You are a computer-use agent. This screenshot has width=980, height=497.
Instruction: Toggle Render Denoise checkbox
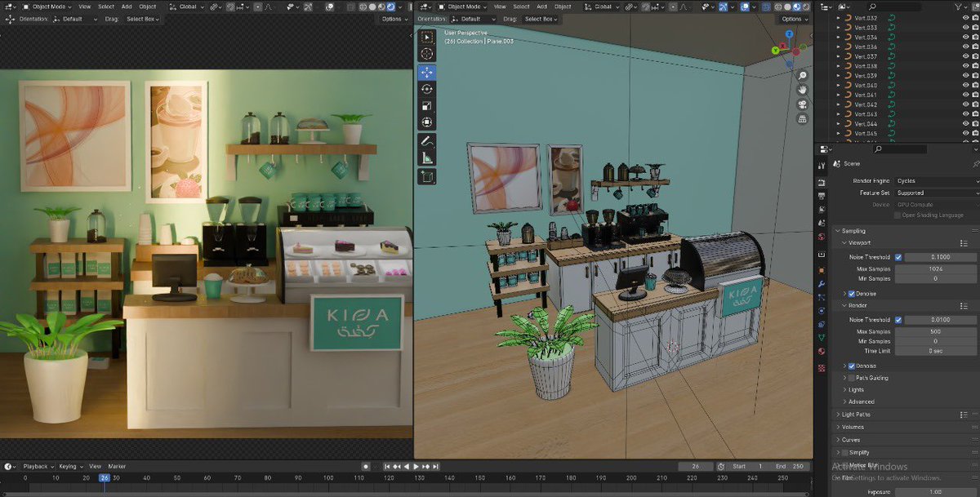[852, 366]
